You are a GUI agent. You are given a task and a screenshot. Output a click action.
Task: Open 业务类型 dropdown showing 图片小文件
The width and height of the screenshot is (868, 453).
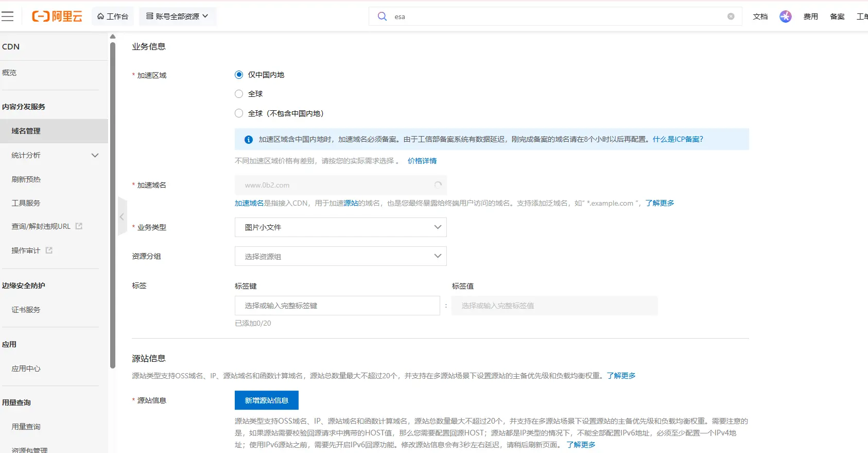click(340, 227)
